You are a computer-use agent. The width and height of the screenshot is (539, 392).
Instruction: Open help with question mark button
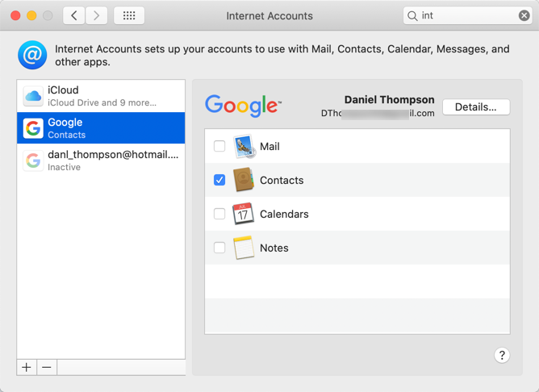click(502, 355)
